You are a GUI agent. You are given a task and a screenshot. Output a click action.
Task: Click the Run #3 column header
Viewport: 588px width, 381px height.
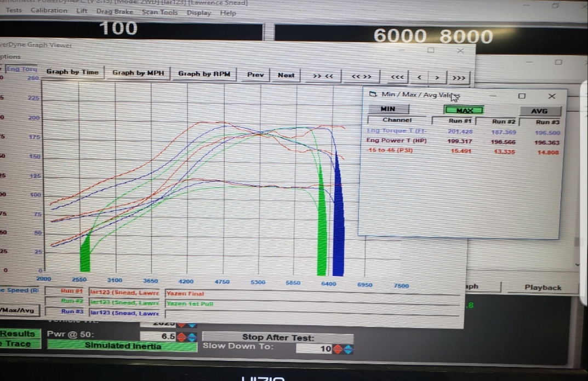pos(541,122)
